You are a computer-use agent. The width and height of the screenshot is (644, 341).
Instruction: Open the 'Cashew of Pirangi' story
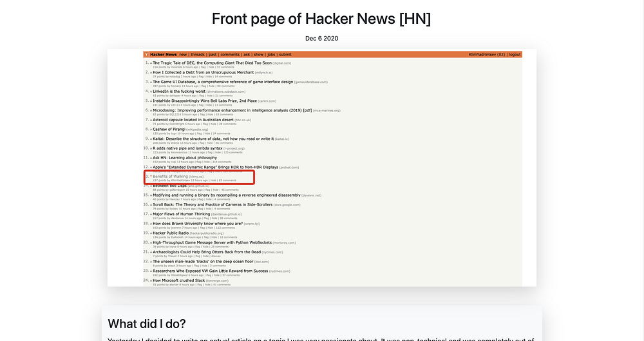(x=169, y=129)
